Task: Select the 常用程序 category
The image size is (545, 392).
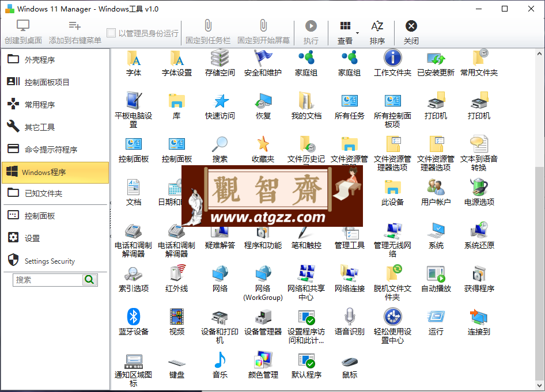Action: click(x=56, y=105)
